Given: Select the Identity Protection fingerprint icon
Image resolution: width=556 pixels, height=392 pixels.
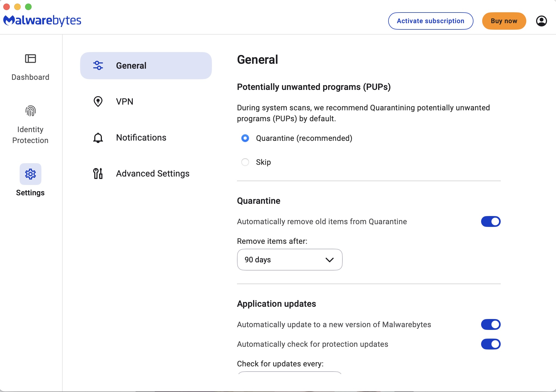Looking at the screenshot, I should pos(30,111).
